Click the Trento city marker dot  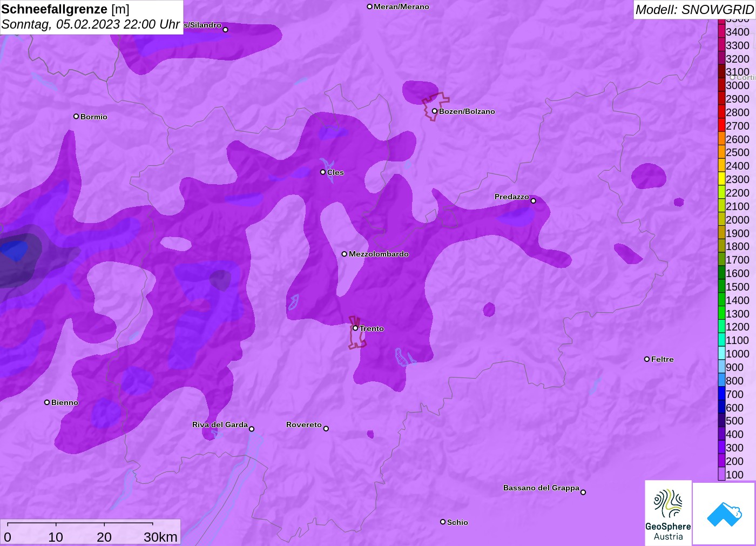pyautogui.click(x=355, y=328)
